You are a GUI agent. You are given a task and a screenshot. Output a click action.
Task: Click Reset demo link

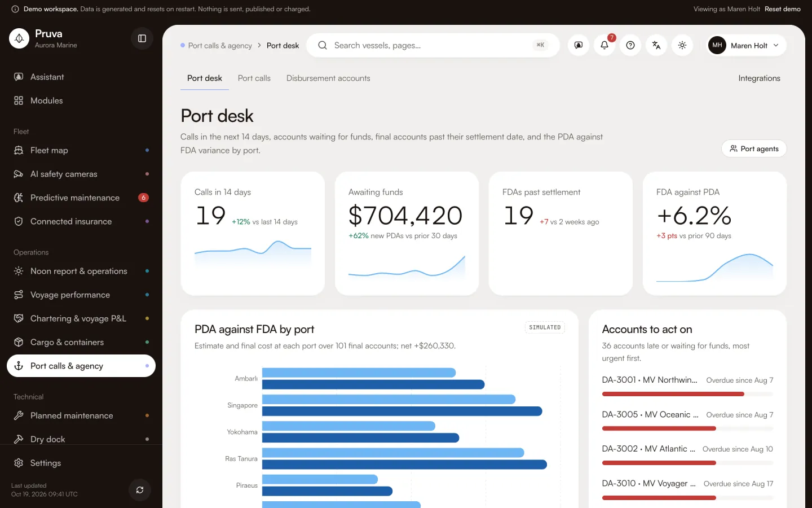tap(783, 9)
